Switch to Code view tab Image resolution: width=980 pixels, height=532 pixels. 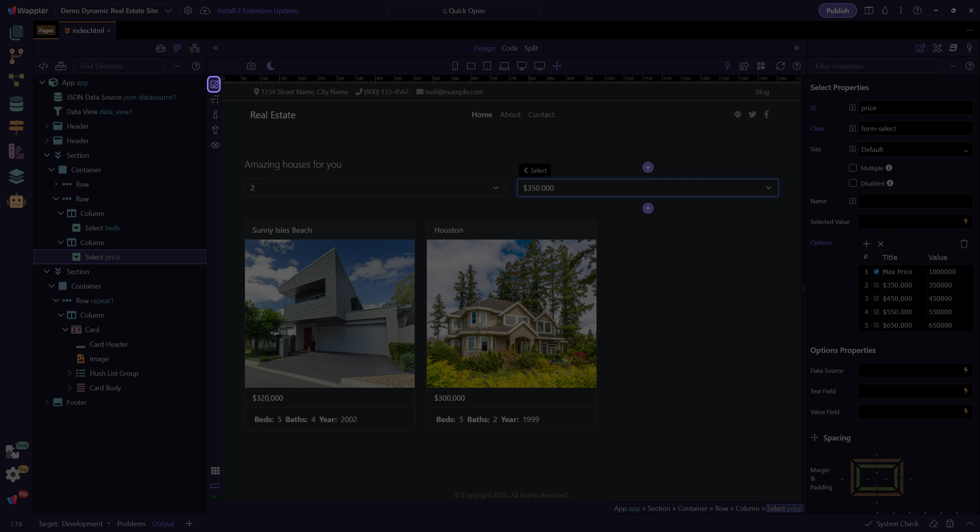(509, 48)
